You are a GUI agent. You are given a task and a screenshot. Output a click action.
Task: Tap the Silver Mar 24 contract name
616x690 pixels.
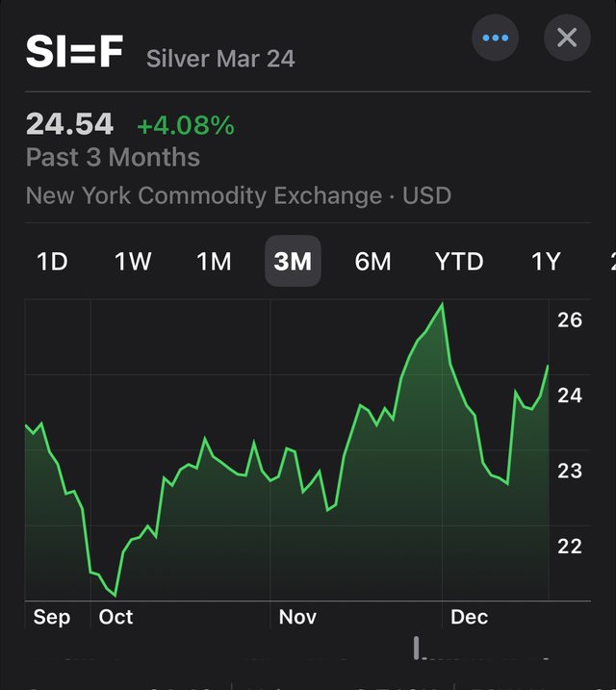(220, 59)
